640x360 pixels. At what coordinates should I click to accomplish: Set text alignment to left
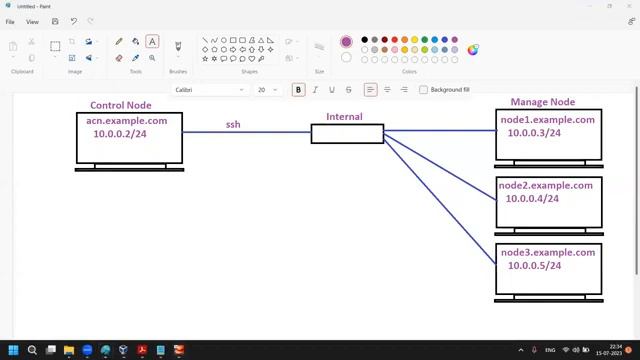[371, 90]
